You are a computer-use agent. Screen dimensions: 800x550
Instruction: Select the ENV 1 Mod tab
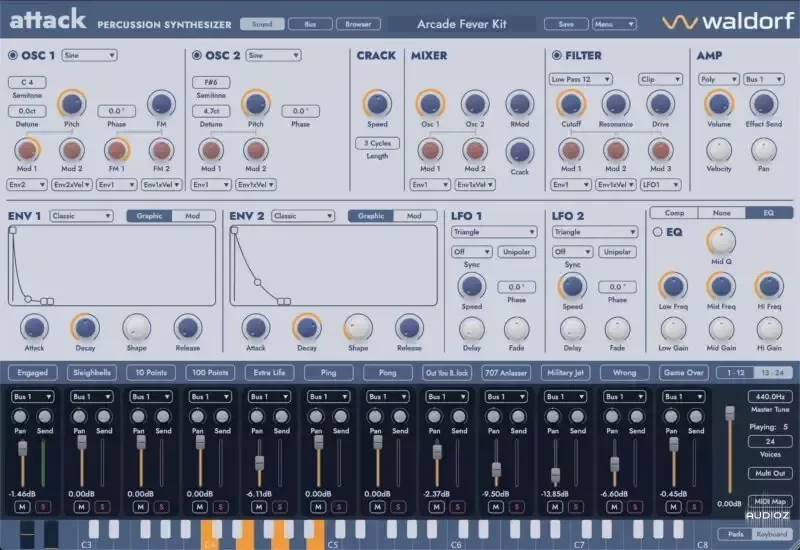point(192,216)
